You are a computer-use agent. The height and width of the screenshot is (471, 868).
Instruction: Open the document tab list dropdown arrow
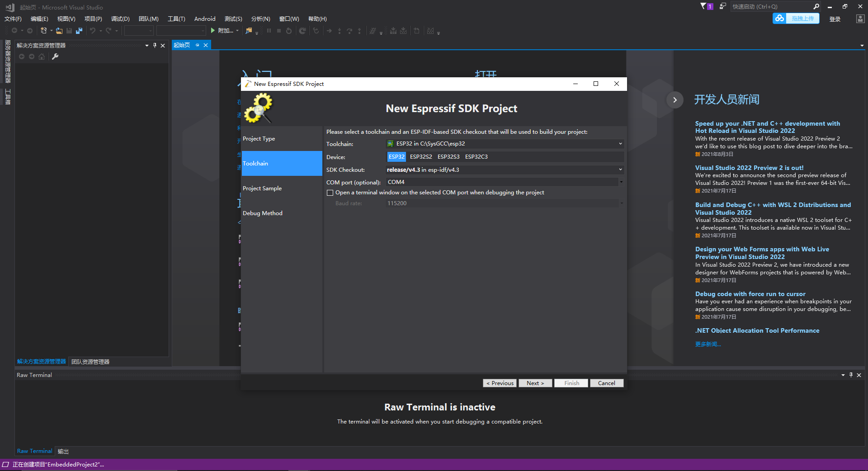[x=862, y=45]
